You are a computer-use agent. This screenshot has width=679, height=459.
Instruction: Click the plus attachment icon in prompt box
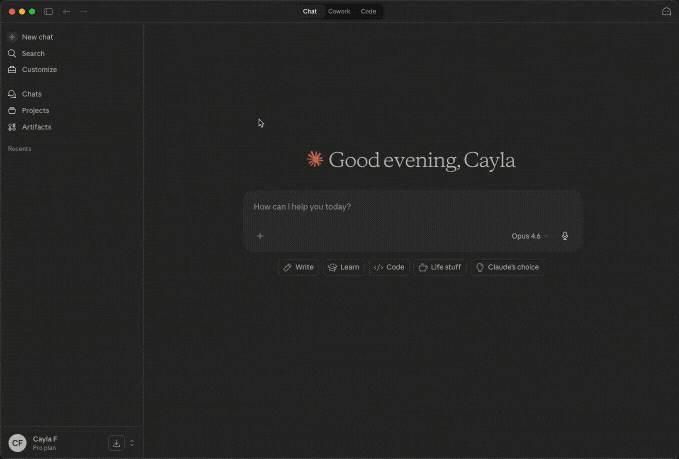point(260,236)
